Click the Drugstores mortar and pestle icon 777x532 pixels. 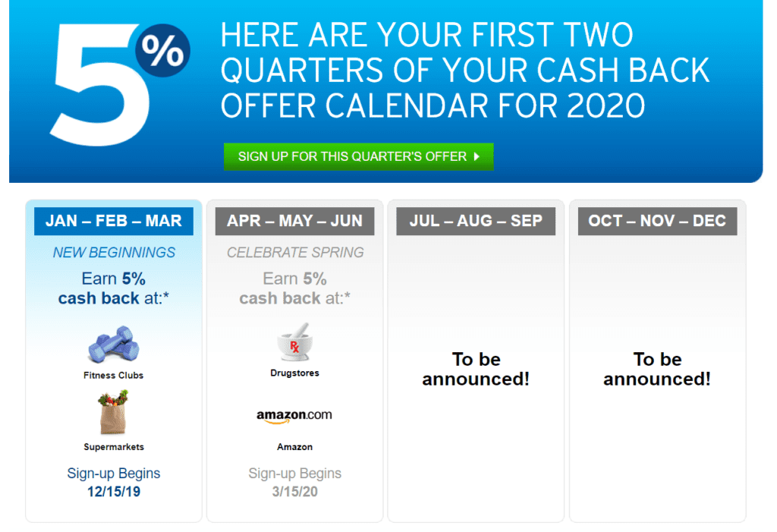(294, 343)
